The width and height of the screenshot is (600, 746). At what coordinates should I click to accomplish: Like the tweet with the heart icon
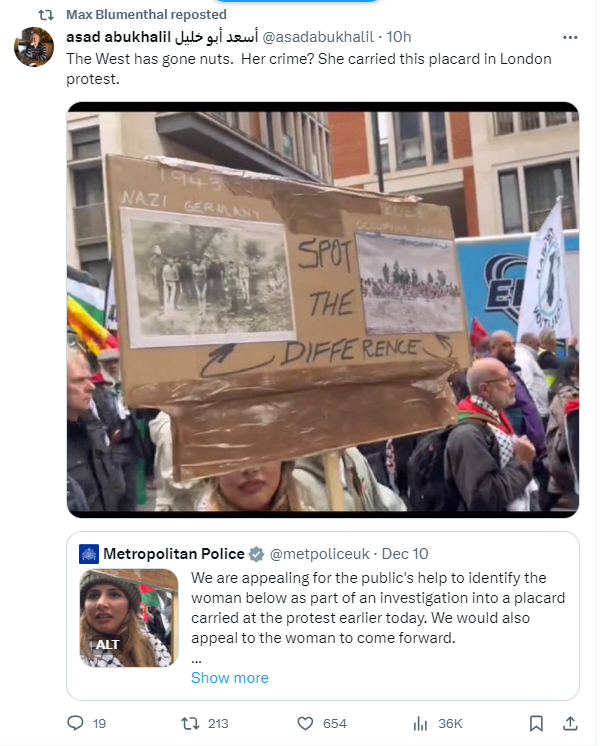pyautogui.click(x=305, y=723)
